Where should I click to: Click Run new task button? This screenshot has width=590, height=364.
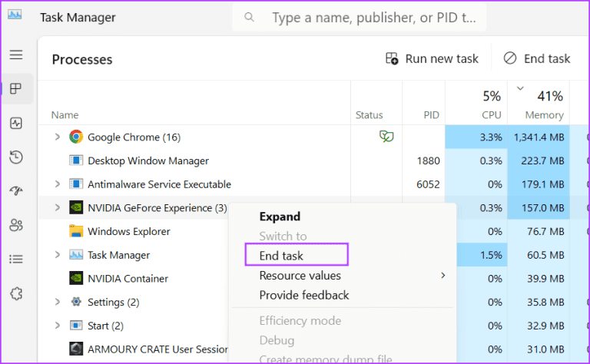coord(432,58)
